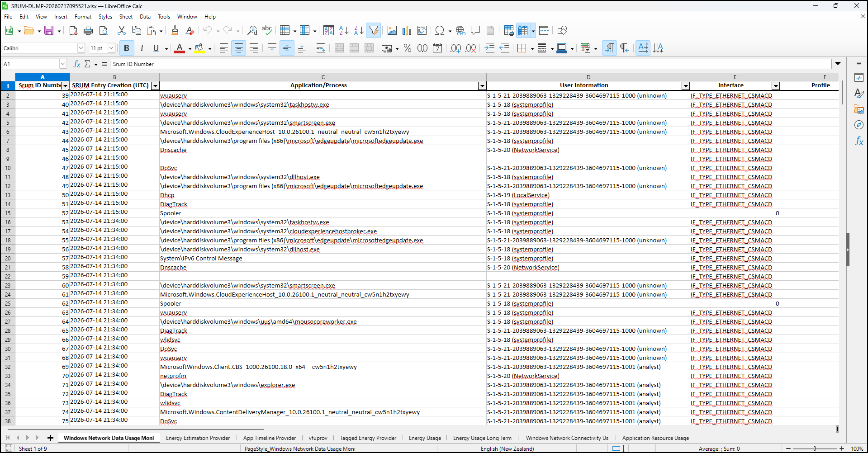Insert Special Character omega icon
The height and width of the screenshot is (453, 868).
[439, 31]
